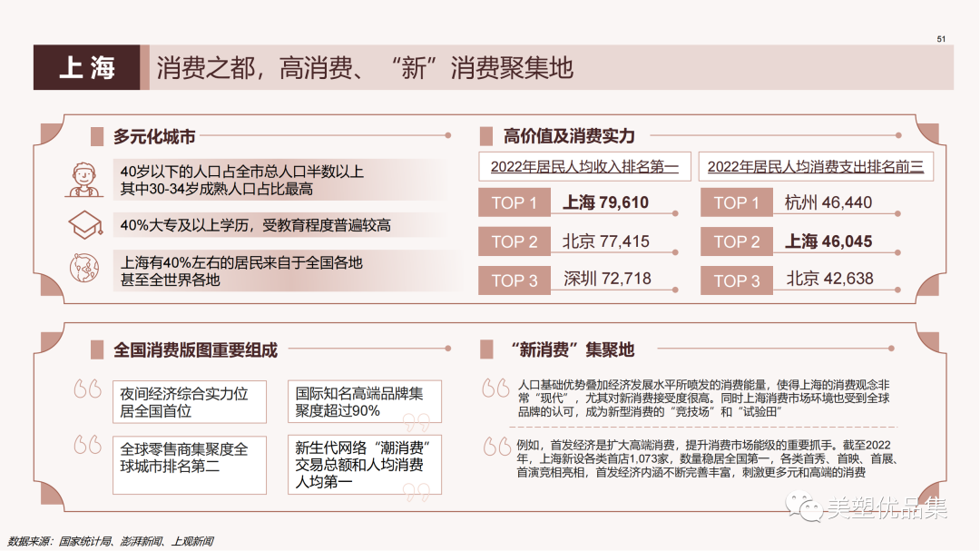Click the TOP 1 badge beside 杭州 46,440
The image size is (980, 551).
click(737, 202)
